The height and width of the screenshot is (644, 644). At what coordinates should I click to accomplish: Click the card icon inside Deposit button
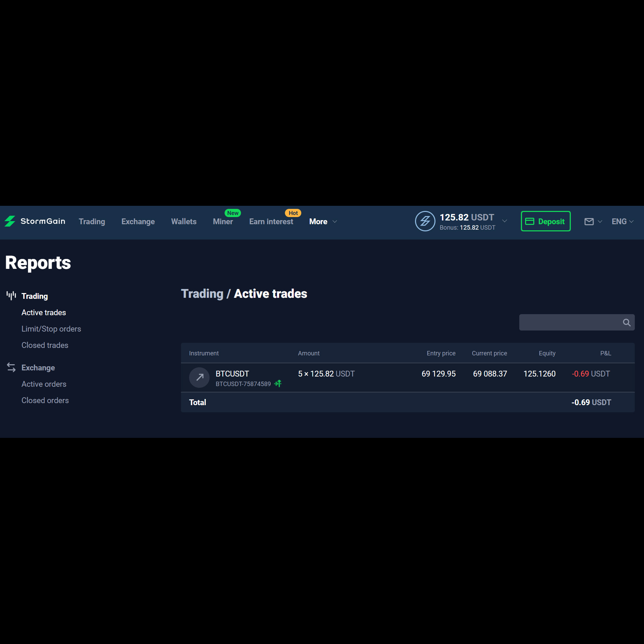point(530,221)
